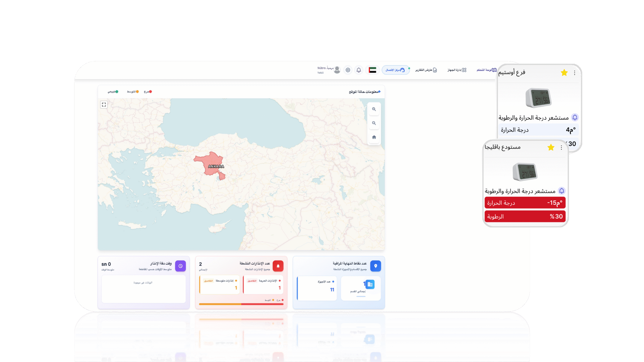Reset map to home view
The width and height of the screenshot is (644, 362).
tap(374, 137)
